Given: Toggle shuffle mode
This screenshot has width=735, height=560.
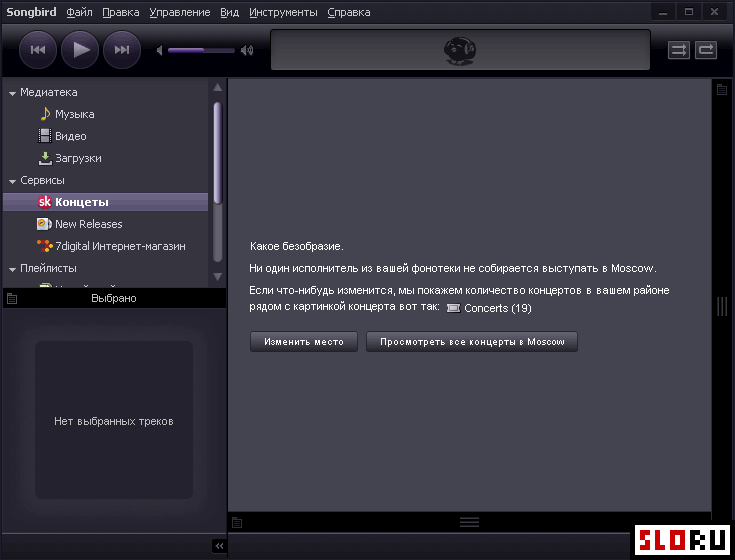Looking at the screenshot, I should coord(679,50).
